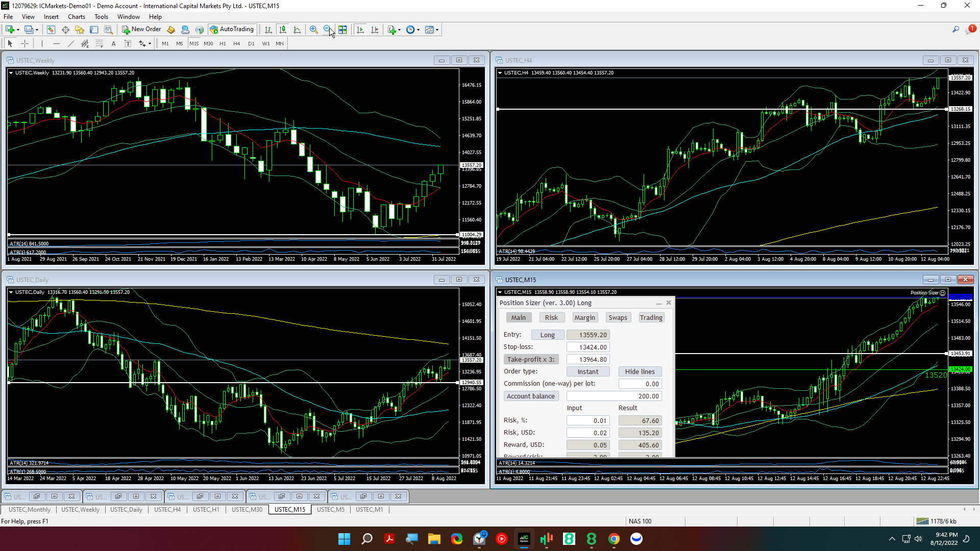Toggle the AutoTrading button

tap(232, 30)
